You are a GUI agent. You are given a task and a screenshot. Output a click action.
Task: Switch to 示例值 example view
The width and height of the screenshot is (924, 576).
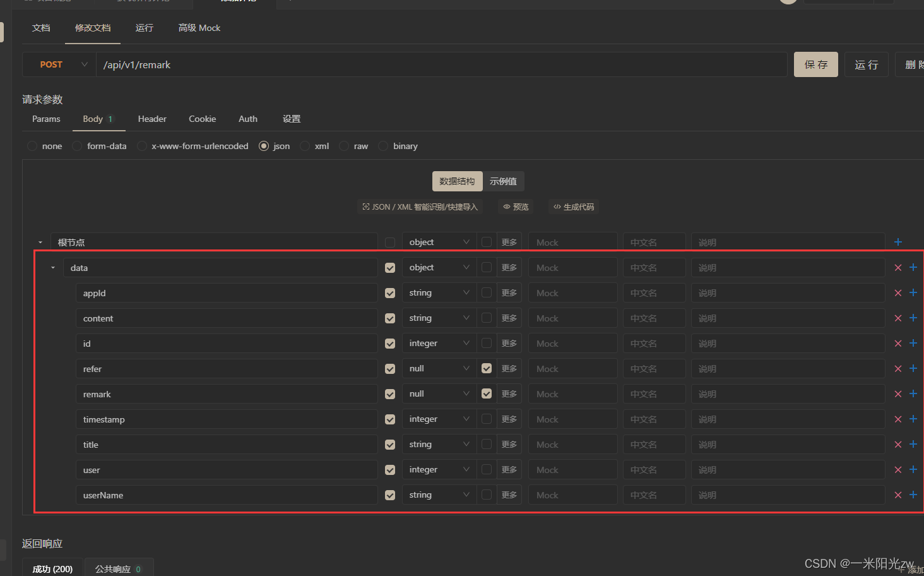coord(504,181)
